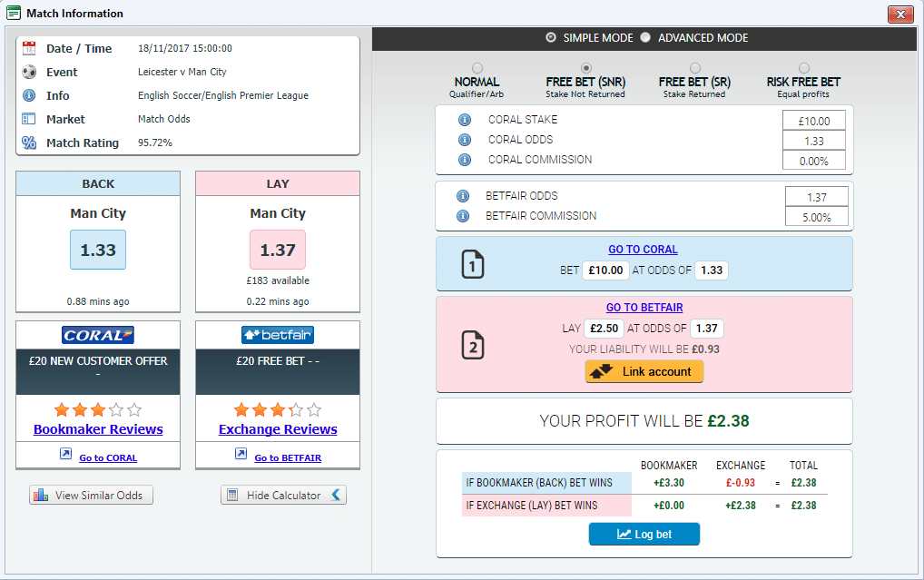This screenshot has width=924, height=580.
Task: Click the info icon next to BETFAIR COMMISSION
Action: click(x=464, y=216)
